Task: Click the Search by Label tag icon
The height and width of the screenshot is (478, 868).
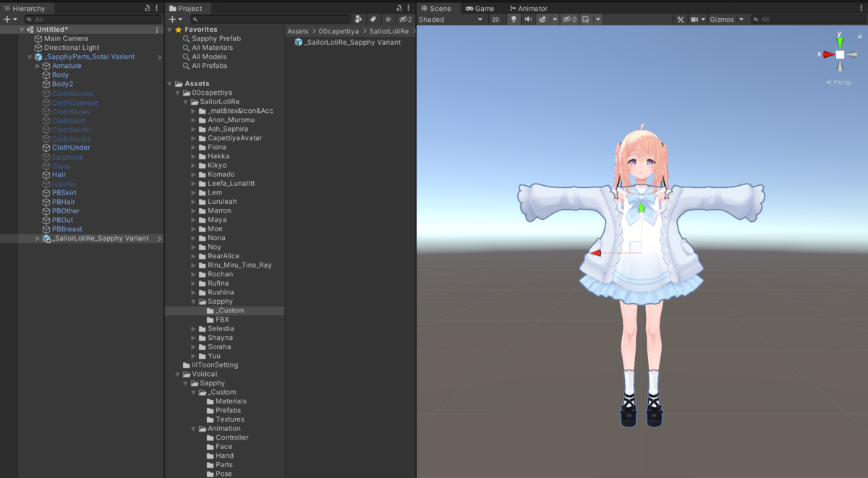Action: click(373, 20)
